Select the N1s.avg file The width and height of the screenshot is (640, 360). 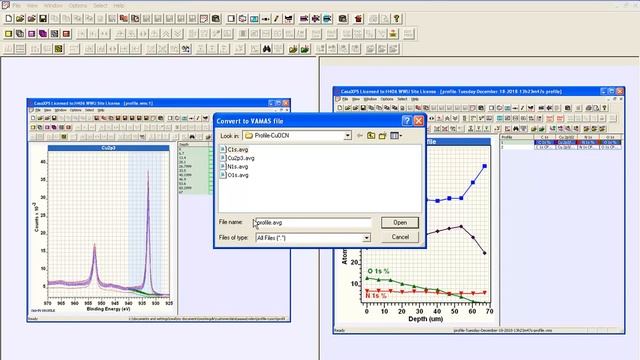(x=234, y=167)
